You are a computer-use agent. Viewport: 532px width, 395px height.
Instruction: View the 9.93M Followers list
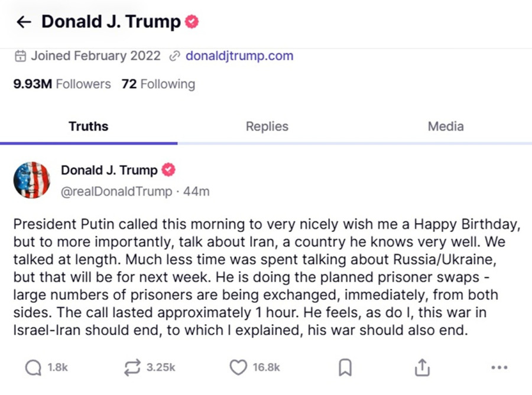61,84
